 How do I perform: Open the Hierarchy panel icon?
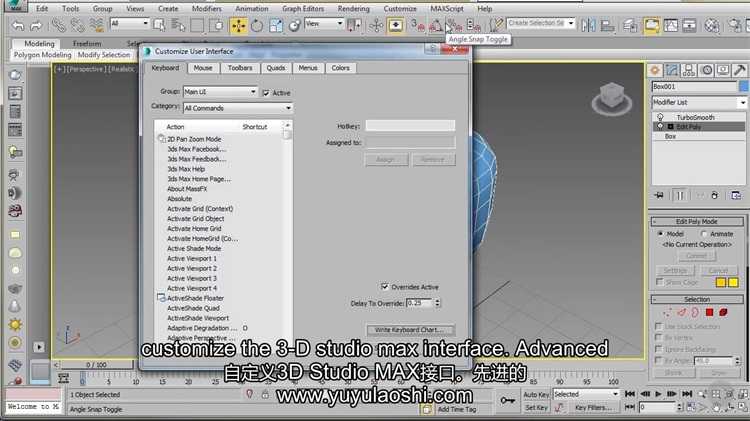click(689, 70)
